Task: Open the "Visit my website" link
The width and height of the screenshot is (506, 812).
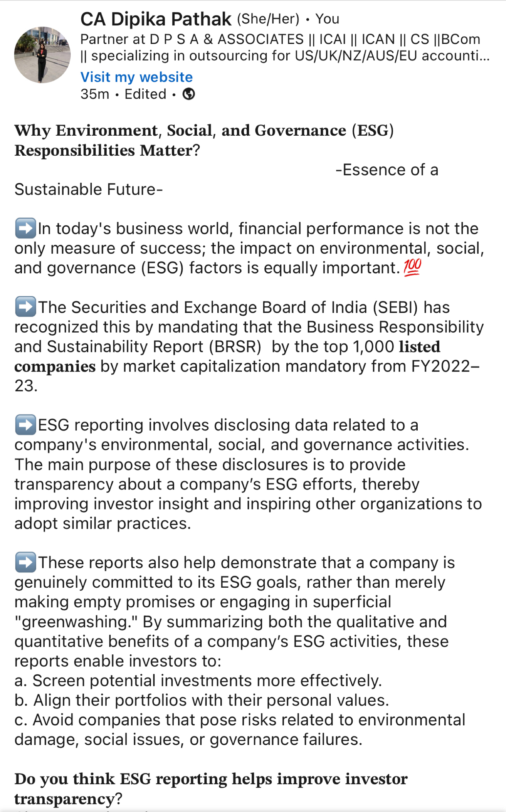Action: (x=136, y=77)
